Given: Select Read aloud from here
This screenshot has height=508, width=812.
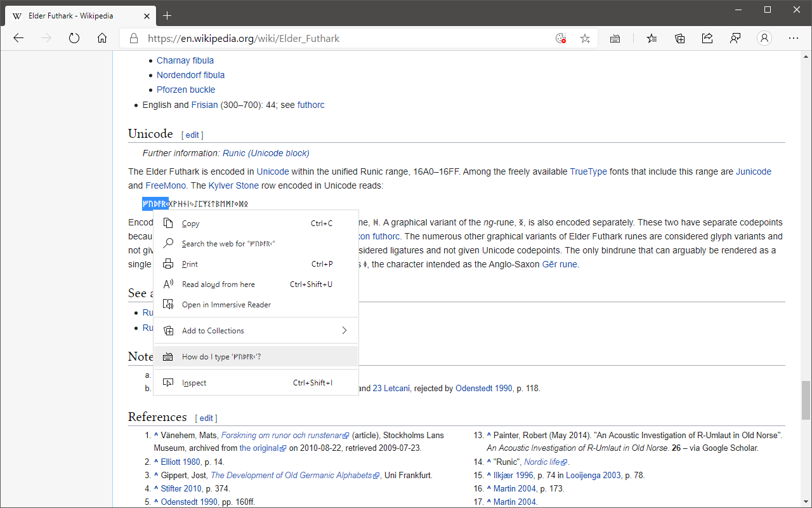Looking at the screenshot, I should click(x=256, y=284).
